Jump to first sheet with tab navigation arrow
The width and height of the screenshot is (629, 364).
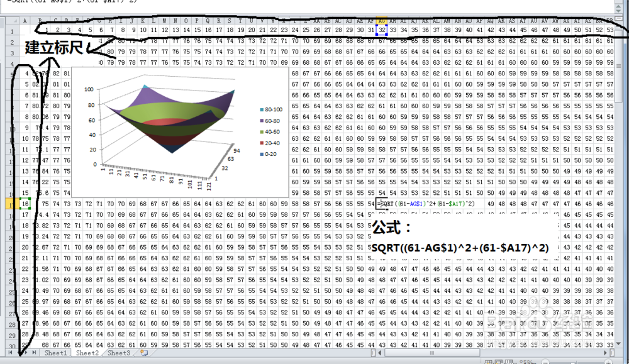pyautogui.click(x=10, y=353)
